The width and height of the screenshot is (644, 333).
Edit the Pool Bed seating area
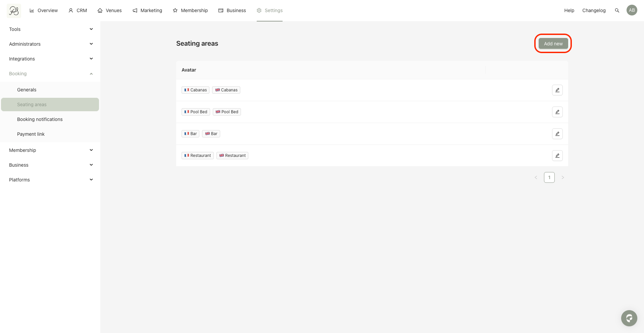tap(557, 112)
